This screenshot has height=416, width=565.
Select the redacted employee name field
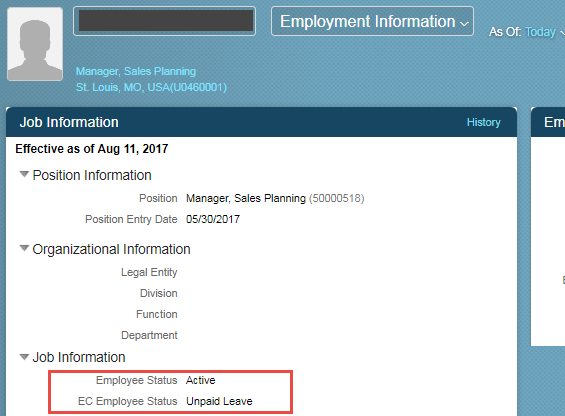click(165, 21)
